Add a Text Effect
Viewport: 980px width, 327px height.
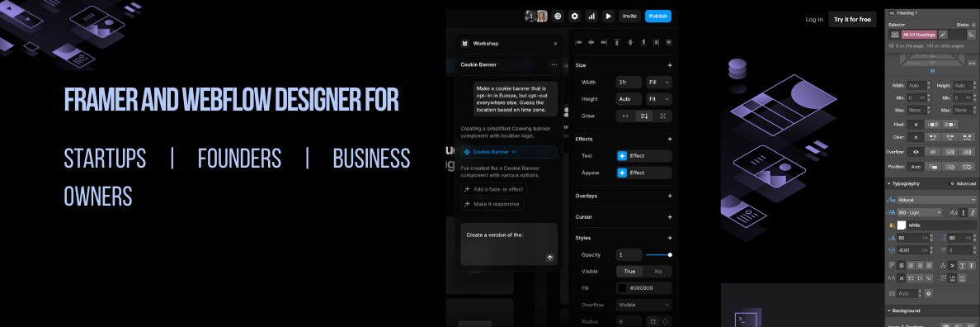644,156
